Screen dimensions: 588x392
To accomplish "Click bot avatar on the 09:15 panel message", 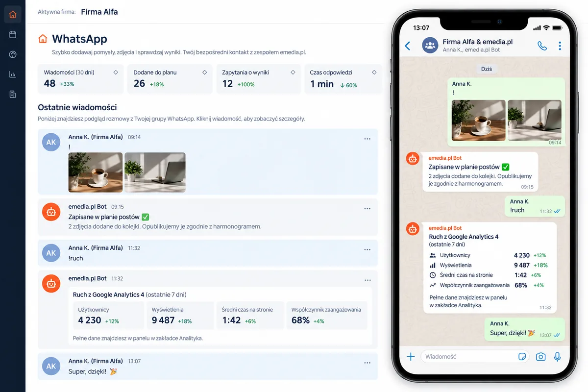I will [51, 212].
